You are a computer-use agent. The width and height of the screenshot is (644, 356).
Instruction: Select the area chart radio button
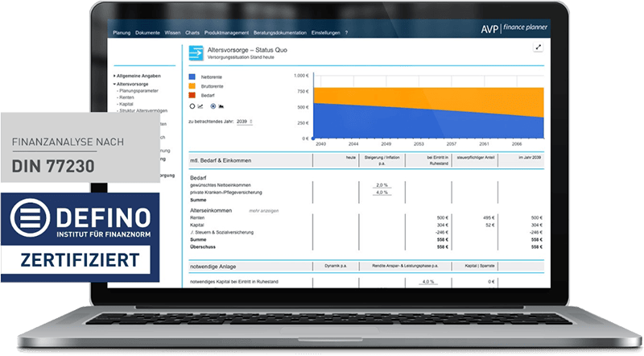tap(213, 106)
